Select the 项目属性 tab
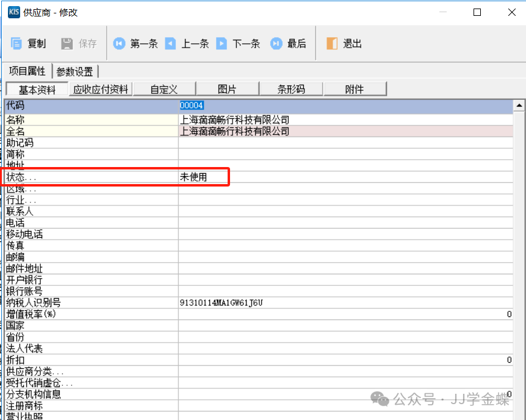526x420 pixels. tap(27, 71)
